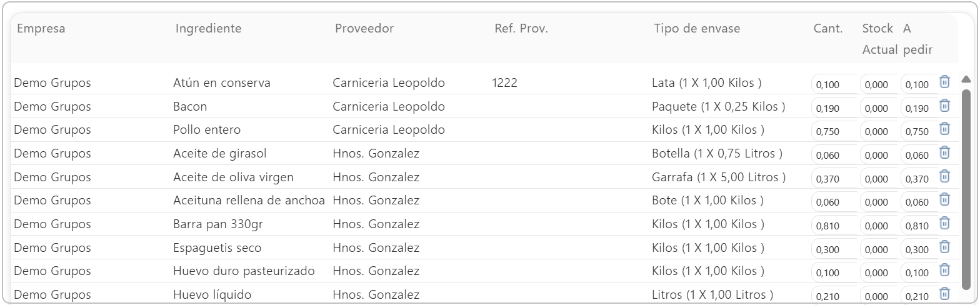Select Stock Actual field for Espaguetis seco
980x305 pixels.
click(x=879, y=249)
